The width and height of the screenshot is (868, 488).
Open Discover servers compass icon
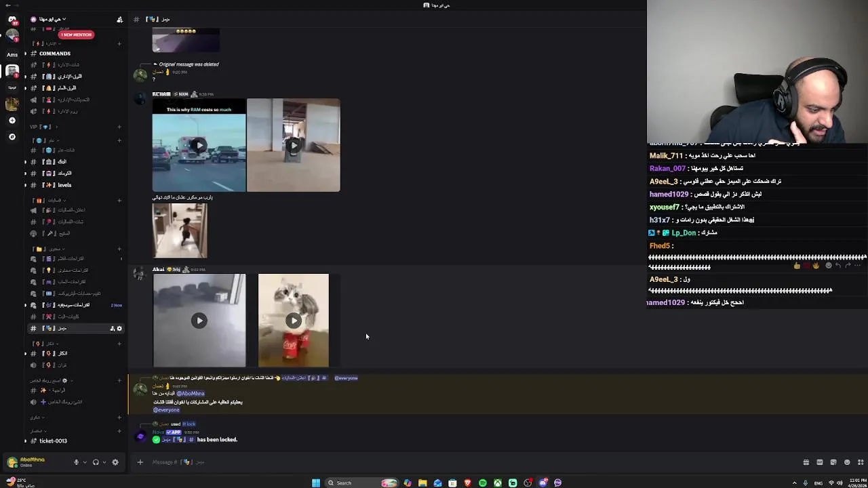coord(12,136)
